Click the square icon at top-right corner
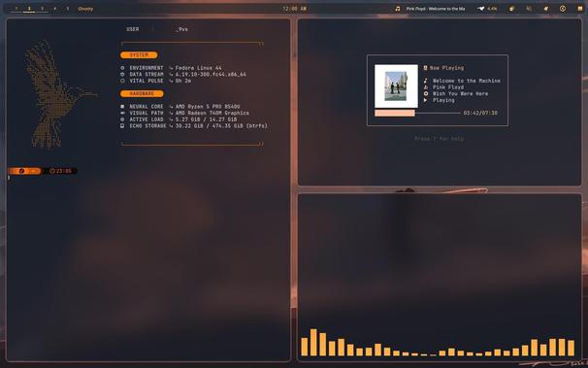Image resolution: width=588 pixels, height=368 pixels. [x=580, y=8]
